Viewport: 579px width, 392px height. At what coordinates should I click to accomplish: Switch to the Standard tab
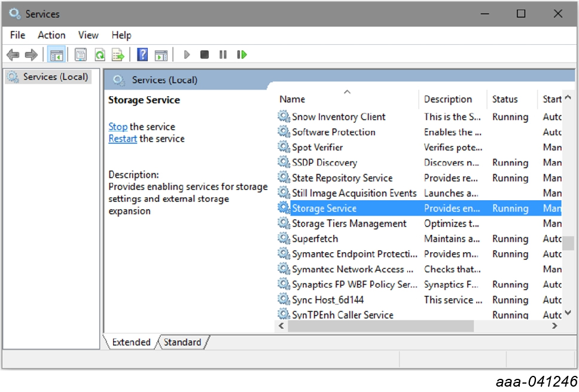coord(182,342)
